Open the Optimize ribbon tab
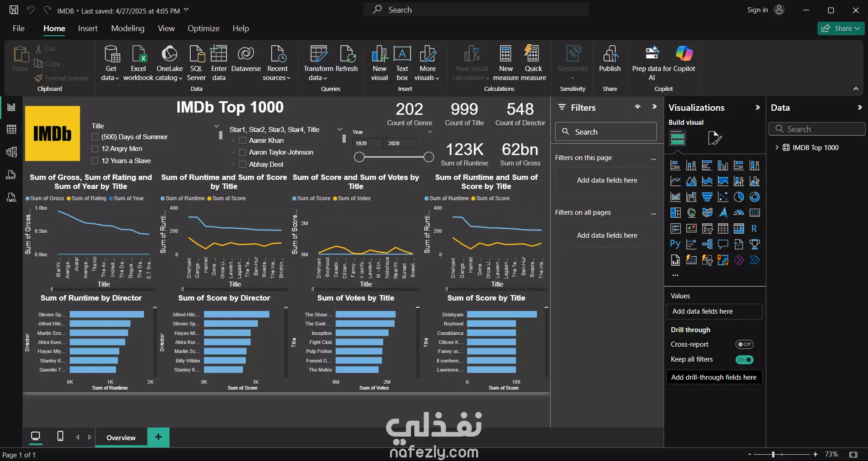868x461 pixels. [203, 28]
